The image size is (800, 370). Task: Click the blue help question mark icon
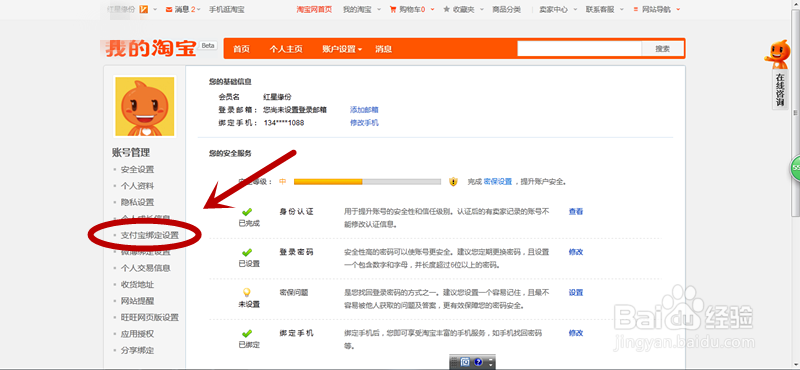478,362
